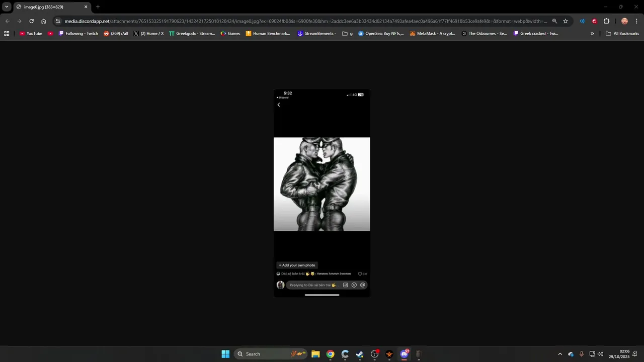Open the Chrome tab search dropdown
This screenshot has height=362, width=644.
[7, 7]
